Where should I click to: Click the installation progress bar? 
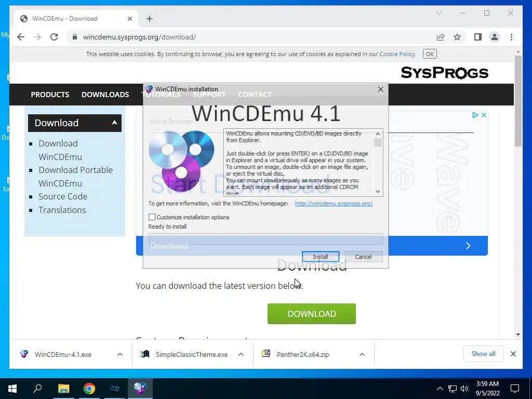265,240
